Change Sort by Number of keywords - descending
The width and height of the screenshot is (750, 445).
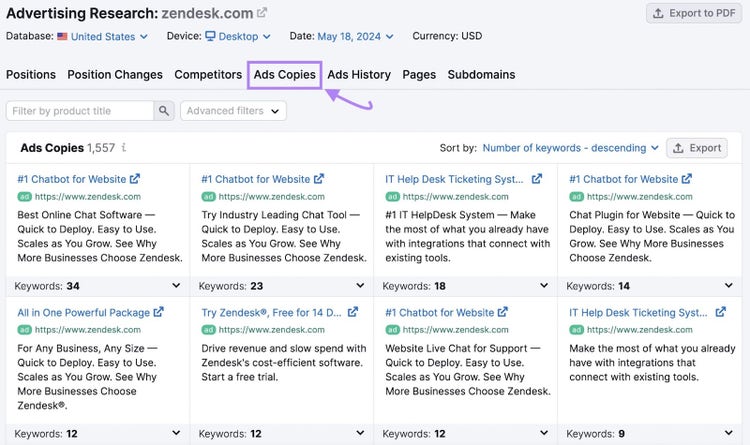coord(571,148)
